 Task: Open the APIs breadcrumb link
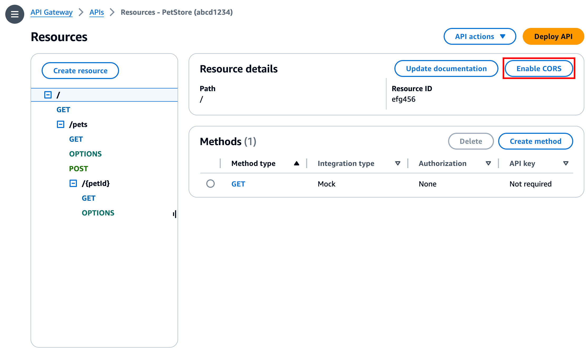[x=96, y=12]
